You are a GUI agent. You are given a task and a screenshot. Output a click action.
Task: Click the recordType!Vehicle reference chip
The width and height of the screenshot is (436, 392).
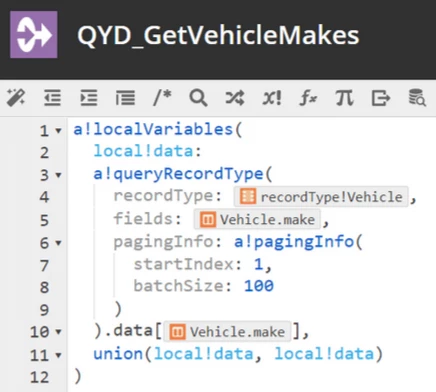pos(321,197)
